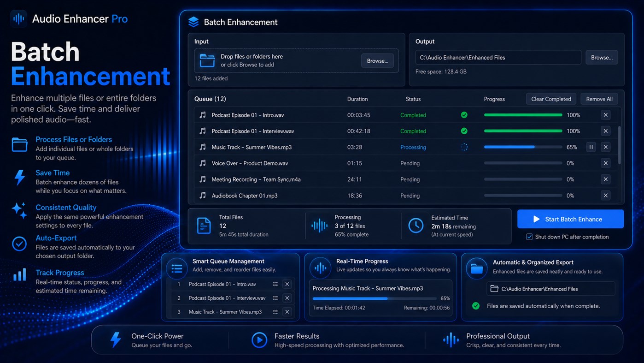
Task: Click the queue list vertical scrollbar
Action: 620,145
